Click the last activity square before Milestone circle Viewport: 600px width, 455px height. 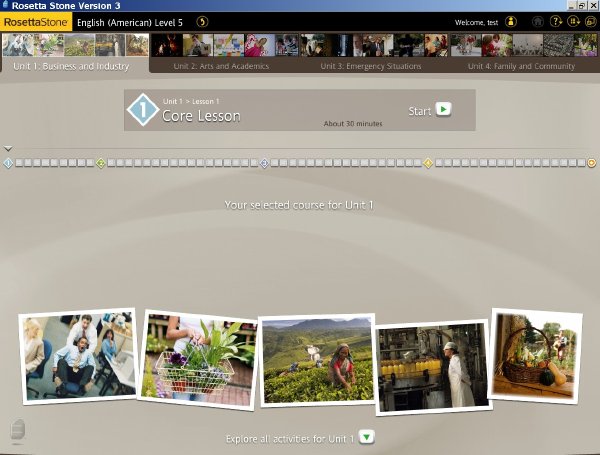(582, 163)
